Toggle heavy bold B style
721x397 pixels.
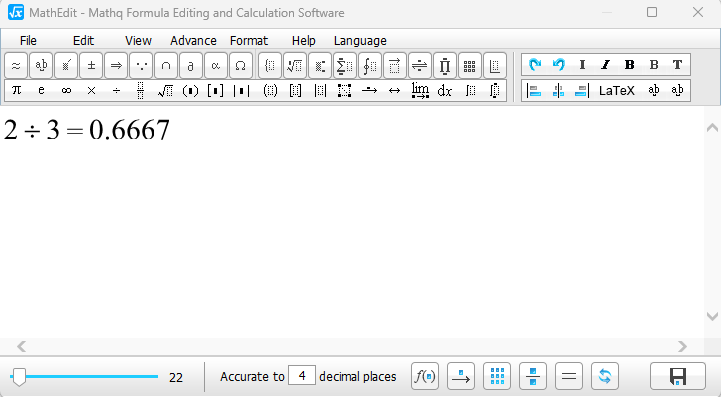(x=629, y=65)
